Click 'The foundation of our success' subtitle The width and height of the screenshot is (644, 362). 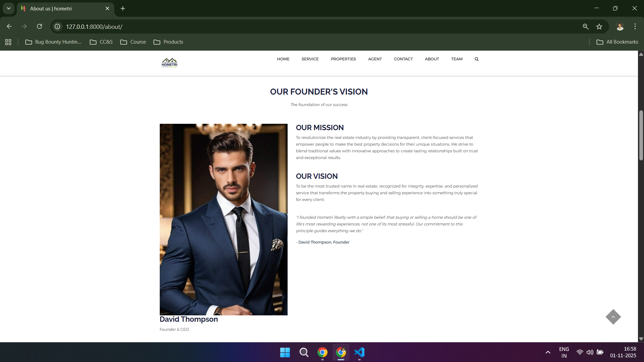319,105
